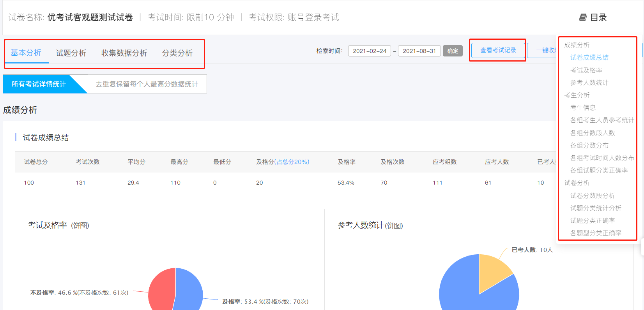
Task: Switch to the 基本分析 tab
Action: click(26, 53)
